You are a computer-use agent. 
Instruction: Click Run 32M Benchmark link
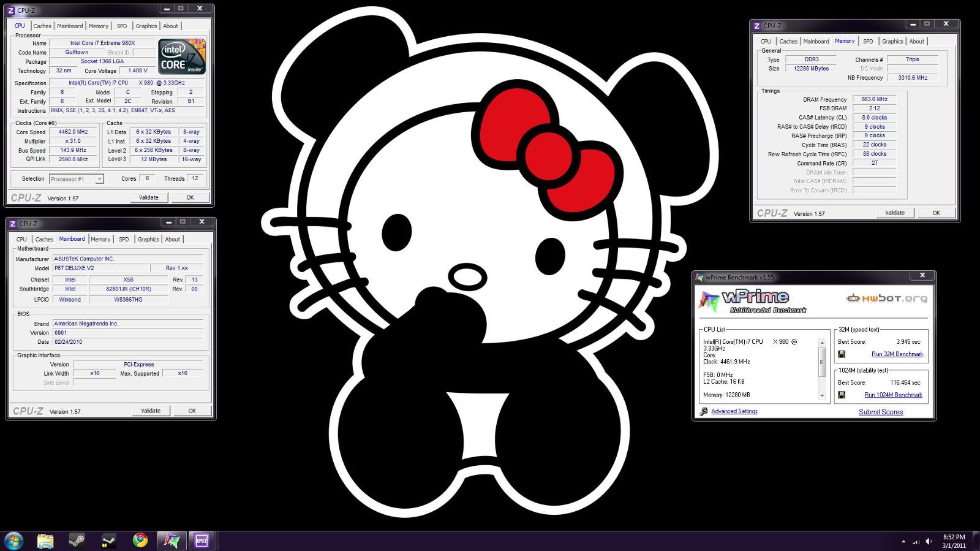(897, 354)
